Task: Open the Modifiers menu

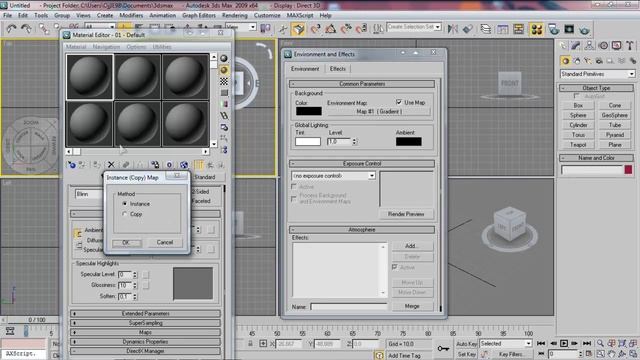Action: [x=131, y=15]
